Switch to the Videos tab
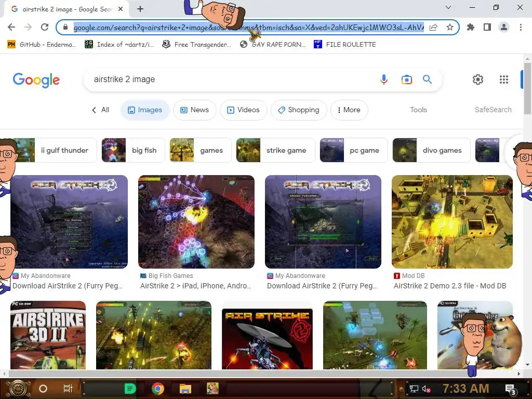Image resolution: width=532 pixels, height=399 pixels. [x=243, y=110]
